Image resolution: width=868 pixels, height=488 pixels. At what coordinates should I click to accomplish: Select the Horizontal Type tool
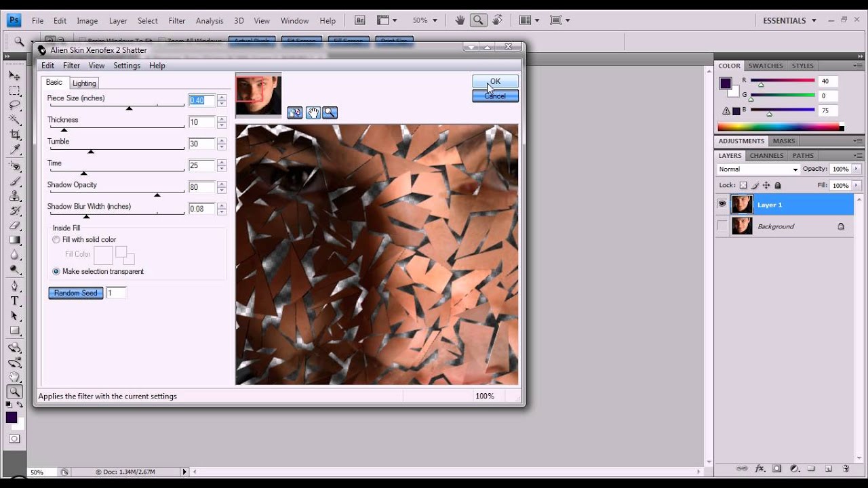[x=14, y=301]
